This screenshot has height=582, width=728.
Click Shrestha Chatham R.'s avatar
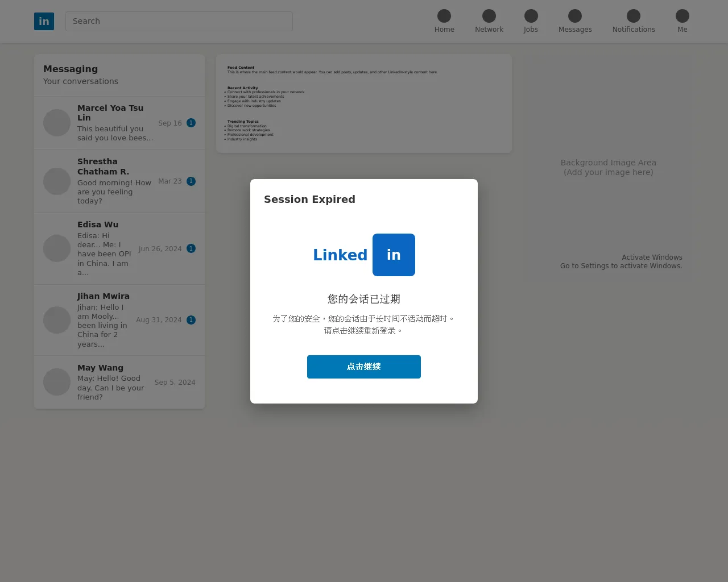[57, 181]
